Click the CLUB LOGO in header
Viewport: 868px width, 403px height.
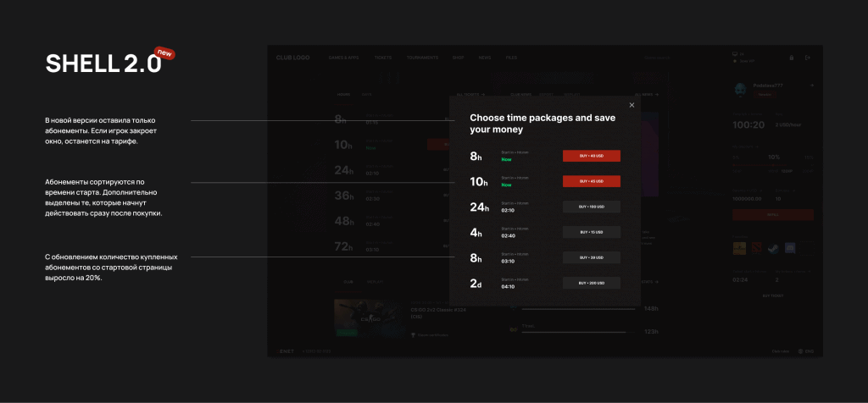tap(292, 58)
